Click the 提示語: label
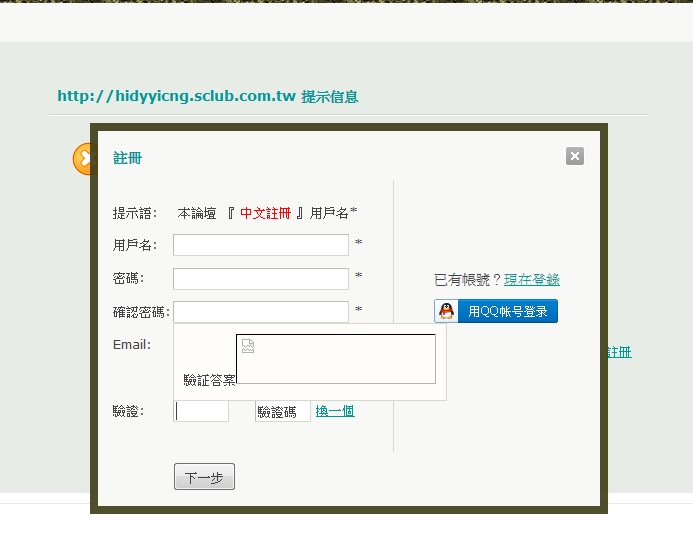This screenshot has height=543, width=693. 135,213
